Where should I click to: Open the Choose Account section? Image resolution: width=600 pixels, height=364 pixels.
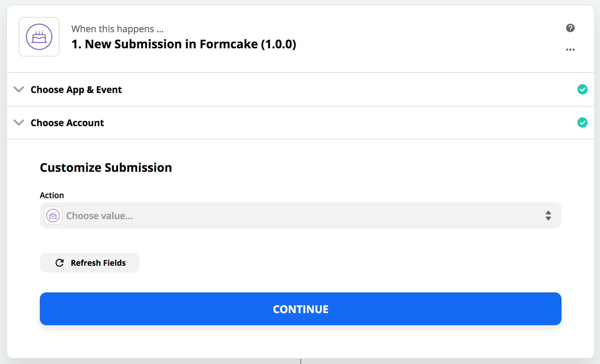[301, 123]
